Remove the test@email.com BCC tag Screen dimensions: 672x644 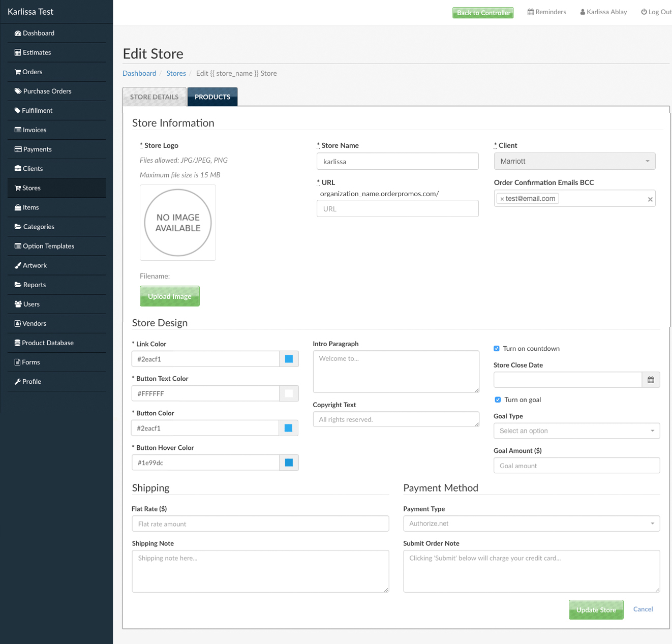point(502,199)
